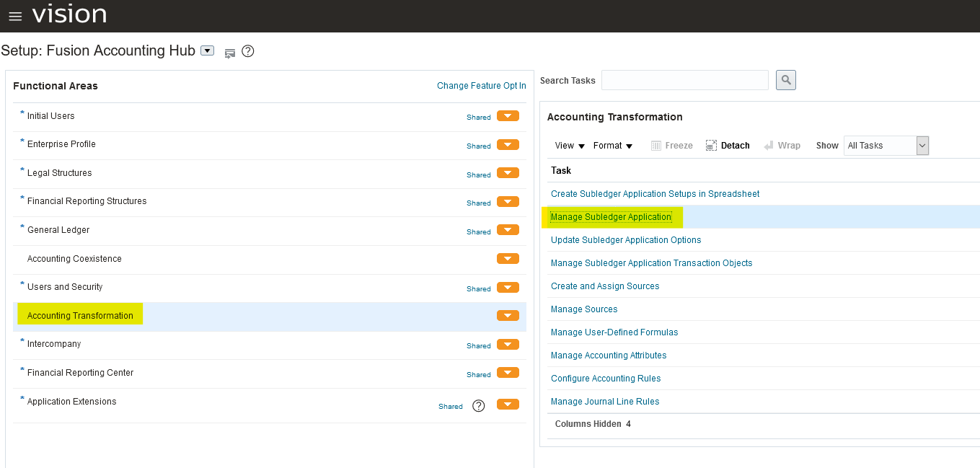
Task: Open Manage Subledger Application task
Action: click(611, 217)
